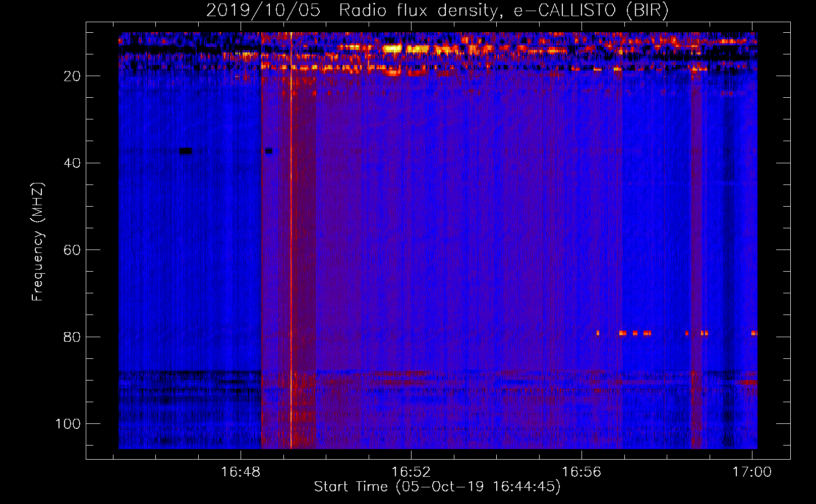Click the 80 MHz tick label
Viewport: 816px width, 504px height.
pyautogui.click(x=72, y=337)
